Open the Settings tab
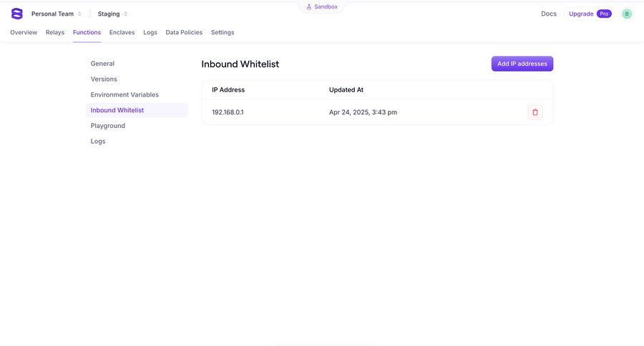The height and width of the screenshot is (346, 644). click(x=223, y=32)
